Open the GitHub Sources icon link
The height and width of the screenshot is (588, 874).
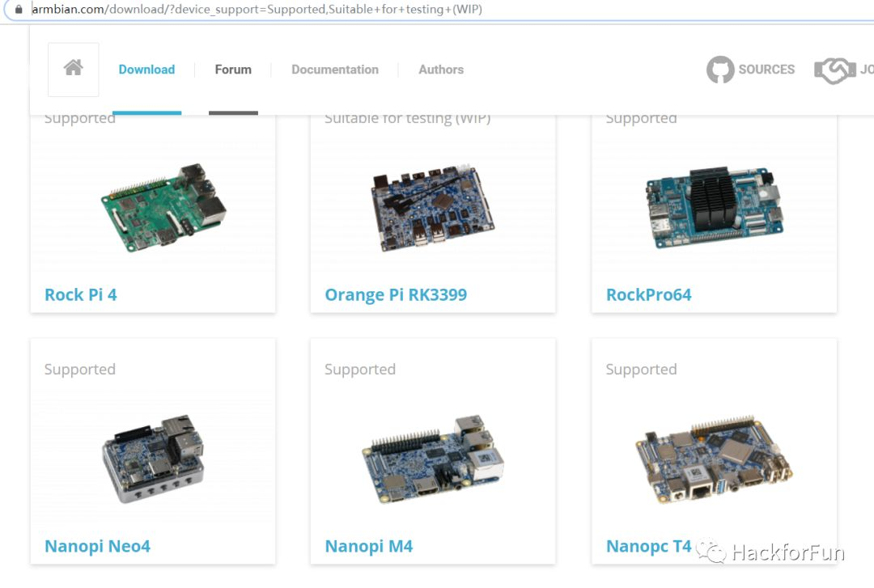(720, 70)
